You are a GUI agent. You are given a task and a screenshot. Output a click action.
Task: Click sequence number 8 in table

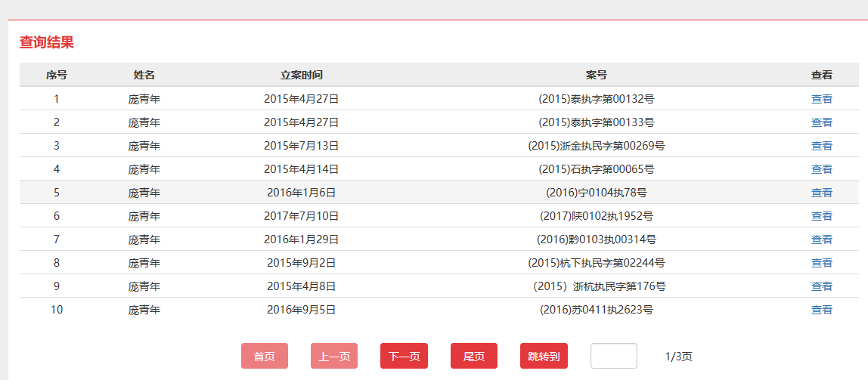tap(57, 263)
